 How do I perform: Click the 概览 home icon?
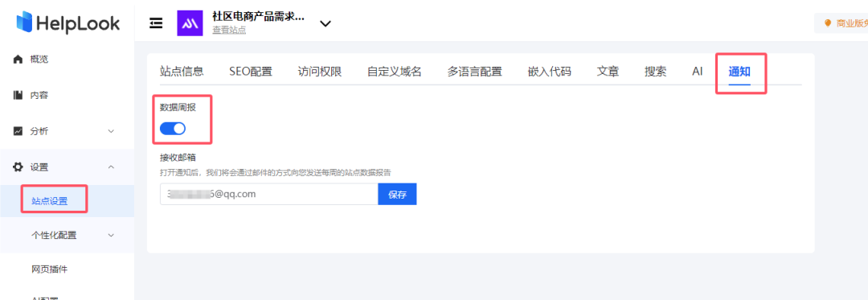(x=18, y=60)
